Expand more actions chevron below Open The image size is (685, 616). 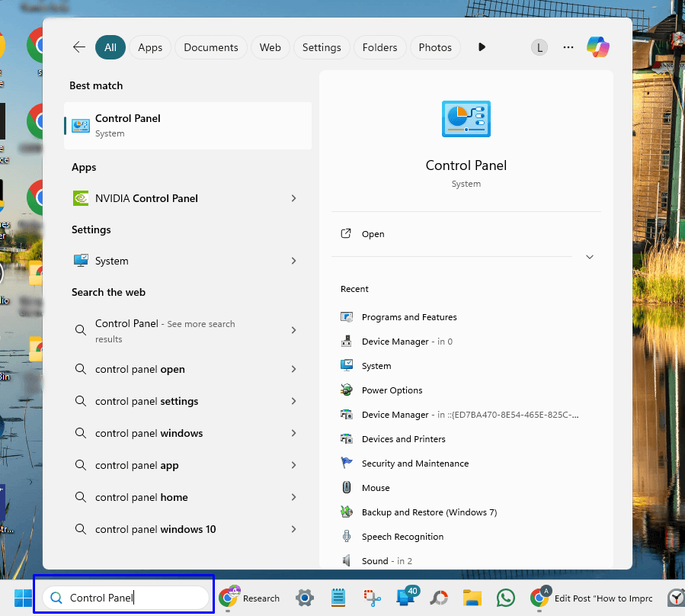pos(589,257)
